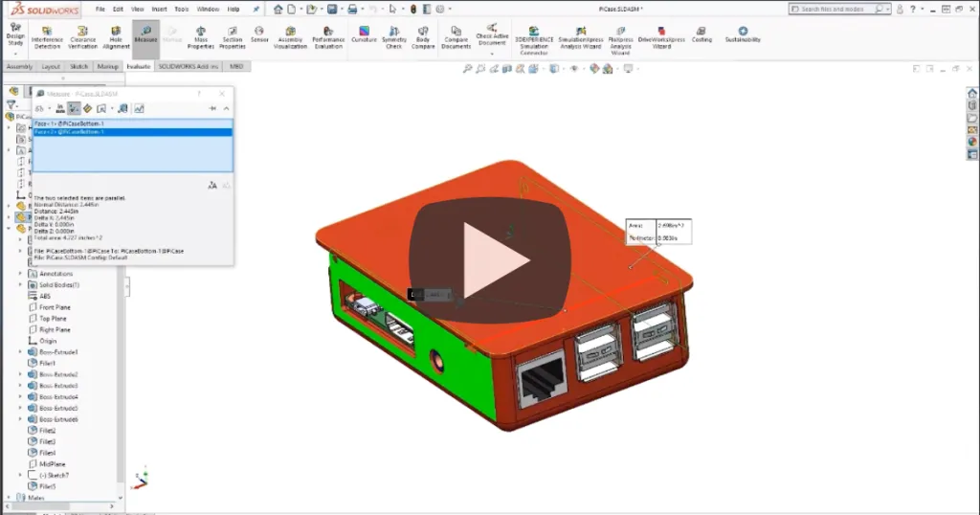Collapse the Measure dialog with chevron
This screenshot has width=980, height=515.
click(226, 109)
